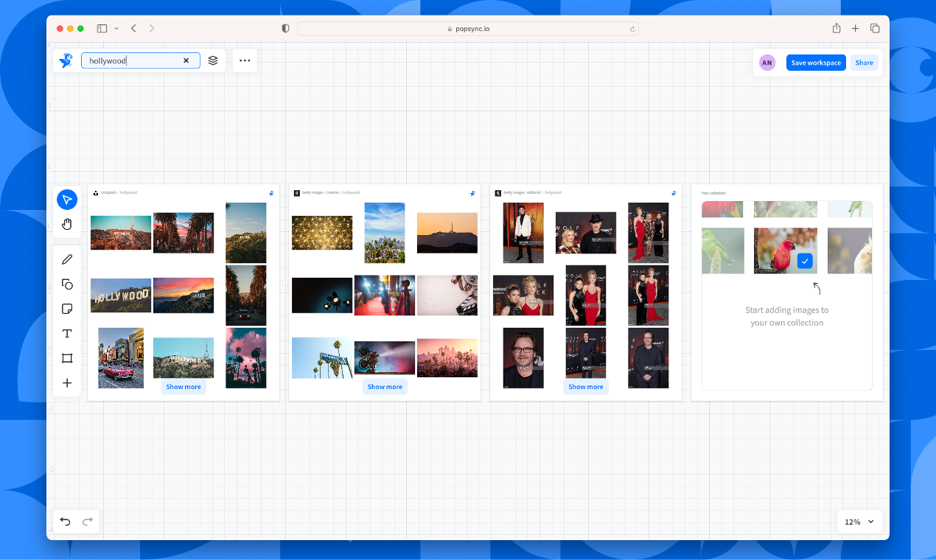Click the plus add tool
The height and width of the screenshot is (560, 936).
[67, 383]
